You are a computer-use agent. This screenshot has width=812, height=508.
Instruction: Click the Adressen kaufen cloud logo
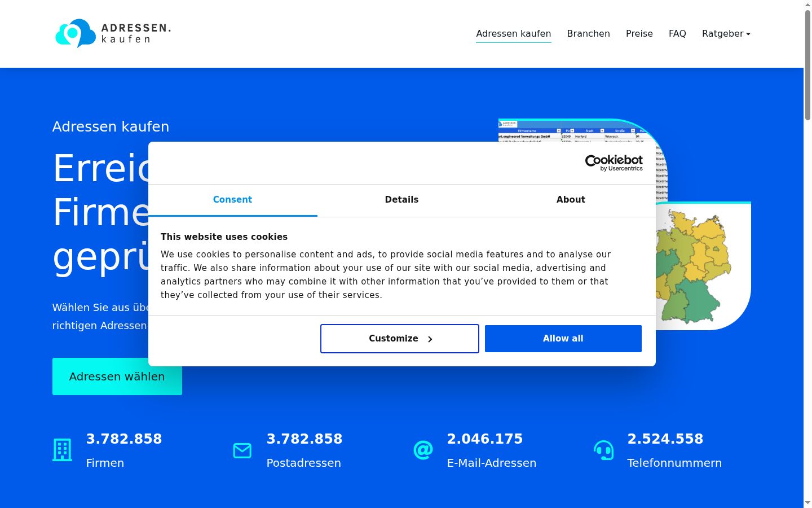[113, 33]
